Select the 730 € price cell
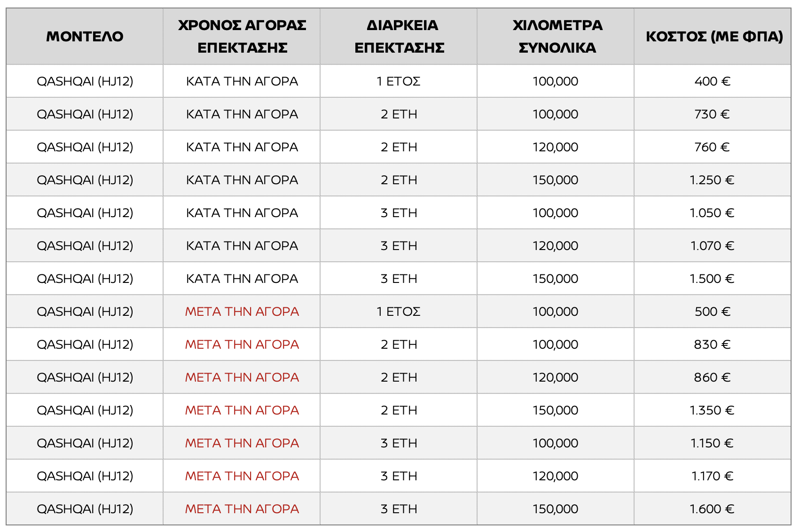The height and width of the screenshot is (532, 800). pos(712,114)
